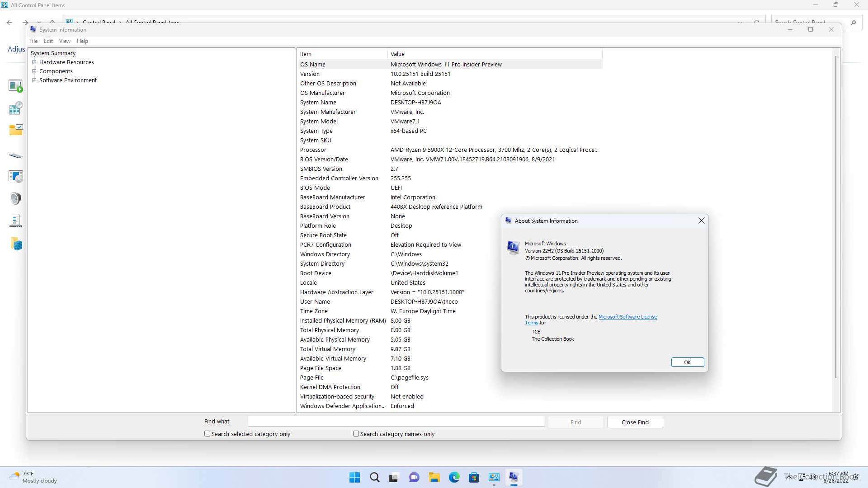
Task: Click the Item column header
Action: click(343, 54)
